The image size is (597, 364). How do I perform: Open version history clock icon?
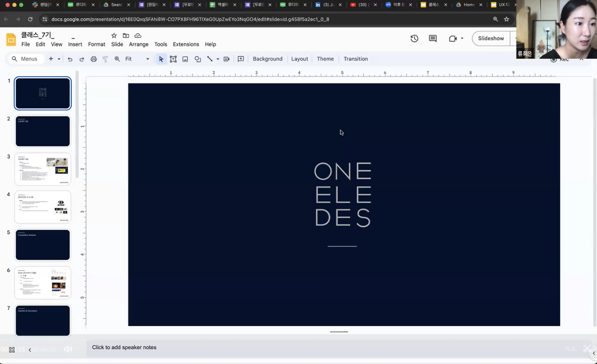coord(414,39)
